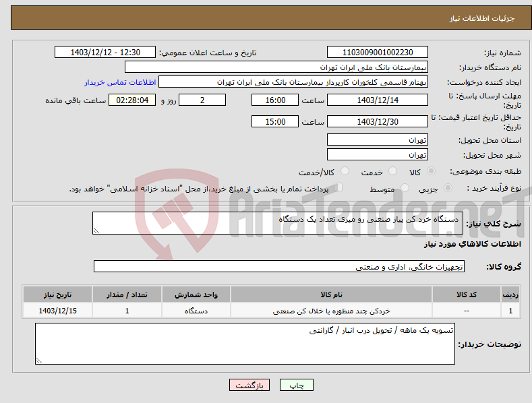This screenshot has width=532, height=403.
Task: Select the کالا/خدمت radio button
Action: click(345, 171)
